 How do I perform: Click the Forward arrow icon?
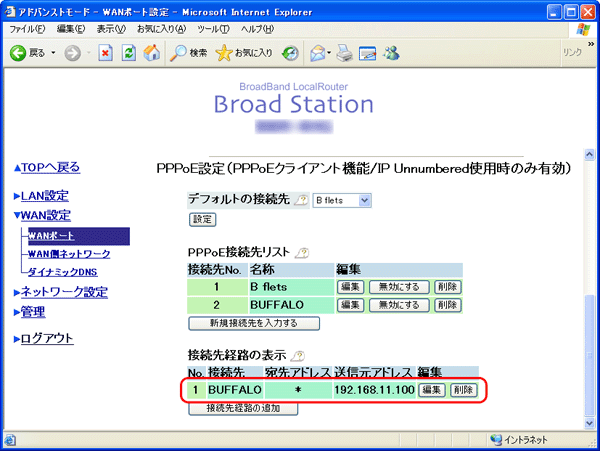pos(72,53)
